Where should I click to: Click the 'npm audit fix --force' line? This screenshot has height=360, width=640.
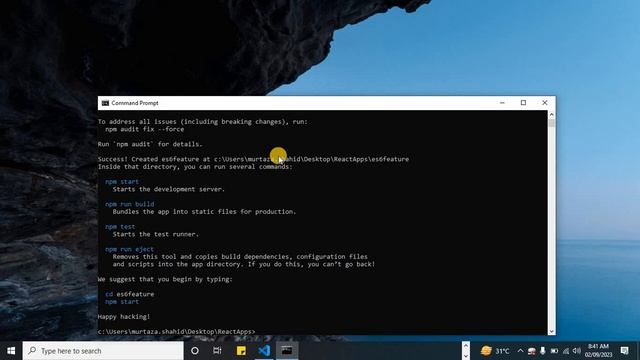tap(144, 129)
